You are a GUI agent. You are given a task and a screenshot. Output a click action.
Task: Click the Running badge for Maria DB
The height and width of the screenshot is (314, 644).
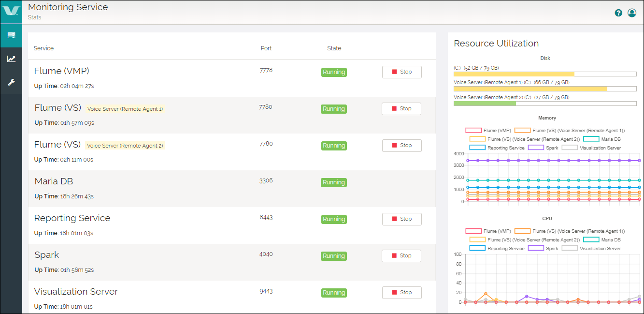[333, 182]
